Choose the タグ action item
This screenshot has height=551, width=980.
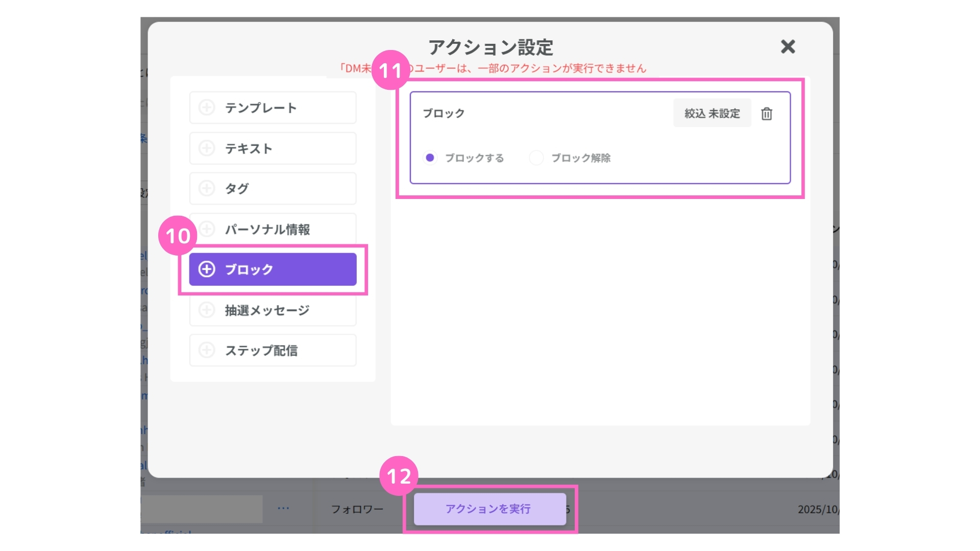click(273, 188)
